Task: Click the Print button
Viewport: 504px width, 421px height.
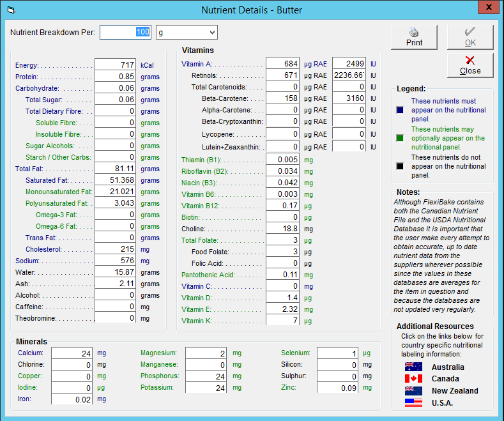Action: point(414,37)
